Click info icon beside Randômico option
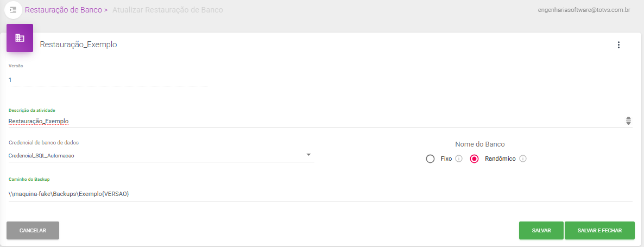 tap(523, 159)
